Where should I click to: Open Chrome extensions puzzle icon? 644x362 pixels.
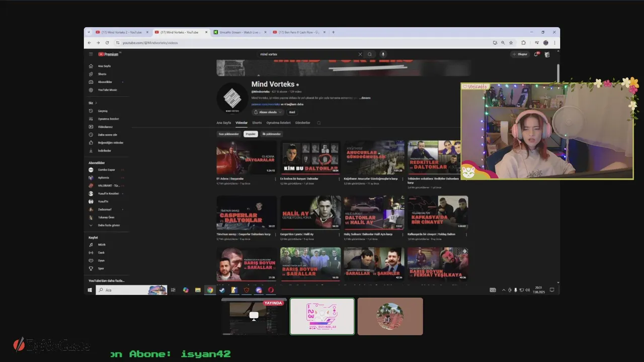click(523, 43)
